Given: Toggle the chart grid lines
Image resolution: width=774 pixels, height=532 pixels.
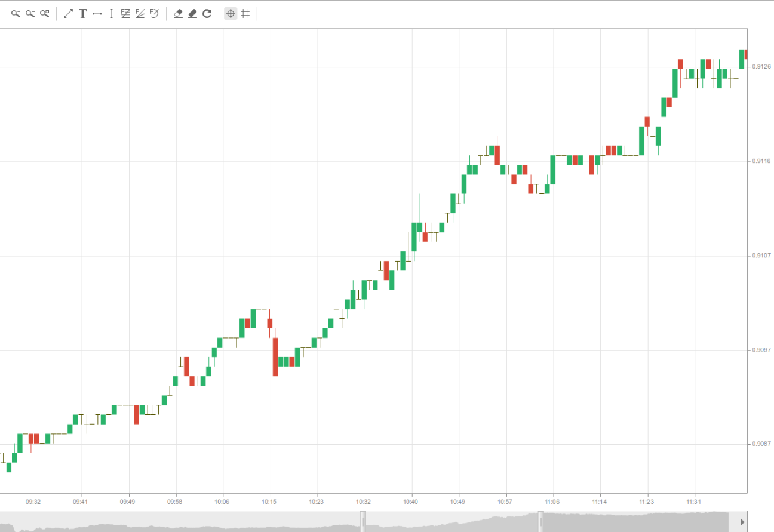Looking at the screenshot, I should pyautogui.click(x=245, y=13).
